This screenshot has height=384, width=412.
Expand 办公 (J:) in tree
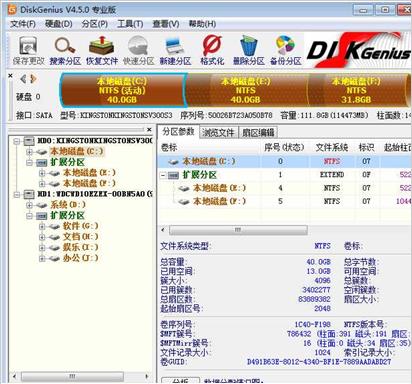click(42, 258)
